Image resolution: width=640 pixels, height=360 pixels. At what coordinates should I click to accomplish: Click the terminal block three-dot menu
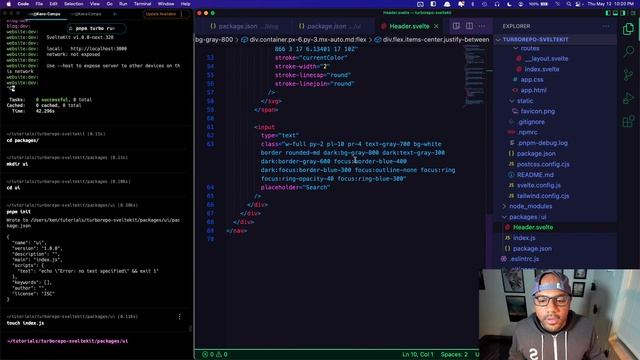(x=179, y=317)
